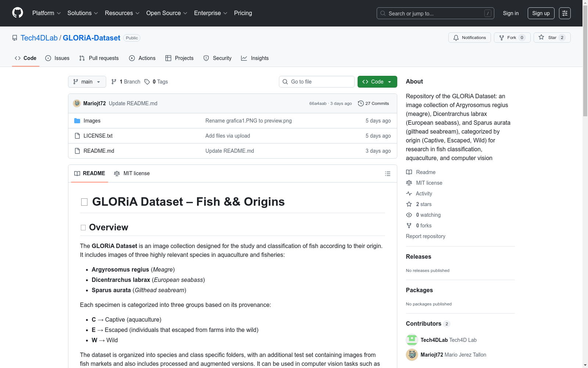Open commit message Rename grafica1.PNG to preview.png
This screenshot has width=588, height=368.
coord(248,121)
